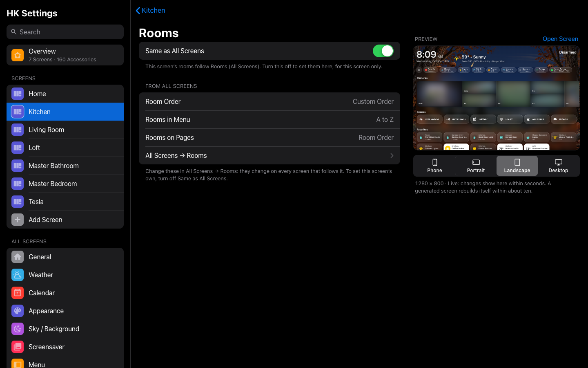The height and width of the screenshot is (368, 588).
Task: Click the Kitchen screen row
Action: (65, 112)
